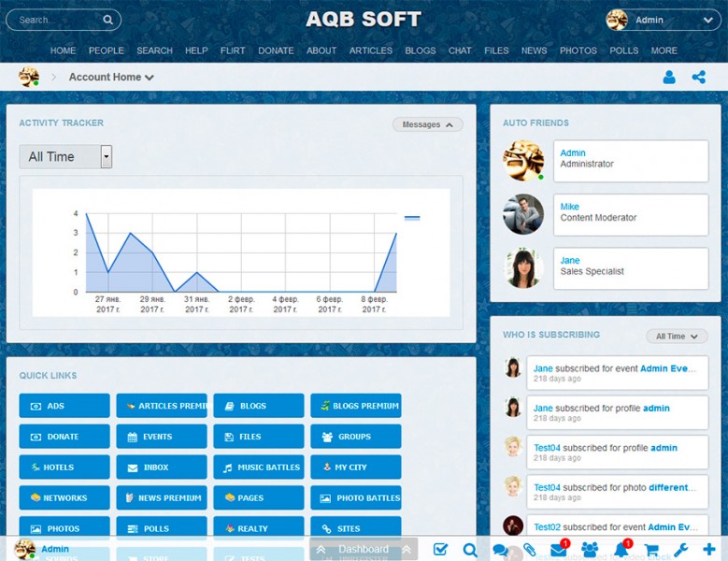Viewport: 728px width, 561px height.
Task: Click the AQB SOFT site logo
Action: (364, 19)
